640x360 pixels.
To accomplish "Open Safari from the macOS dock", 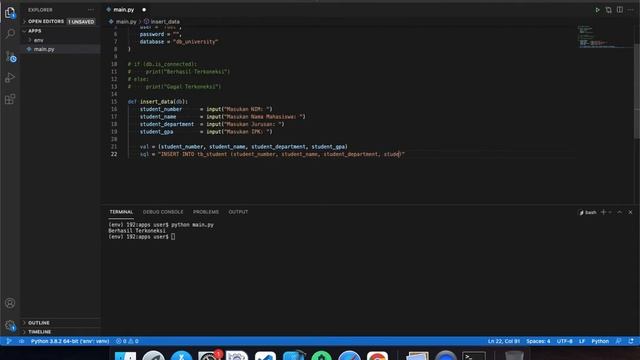I will click(x=349, y=356).
